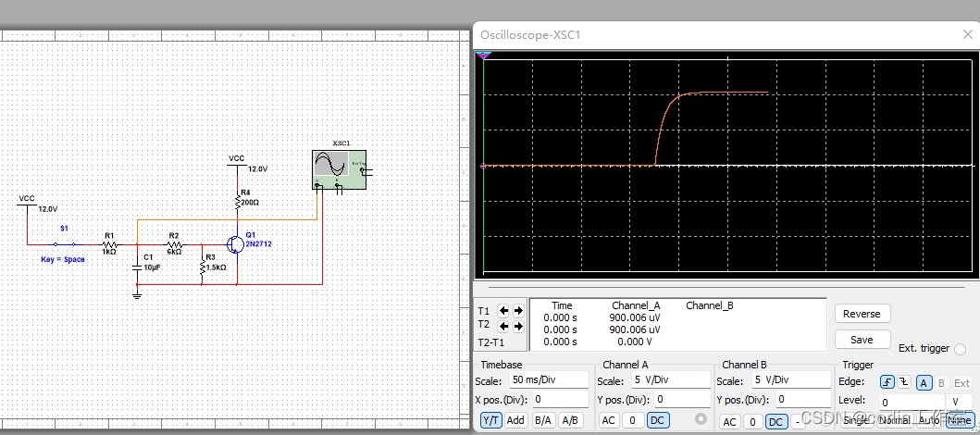The image size is (980, 435).
Task: Click T2-T1 Channel_A value 0.000 V
Action: [635, 342]
